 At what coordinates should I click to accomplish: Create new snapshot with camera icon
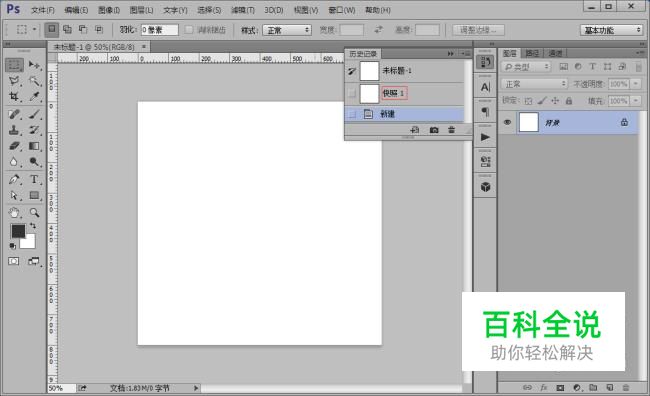pyautogui.click(x=434, y=130)
